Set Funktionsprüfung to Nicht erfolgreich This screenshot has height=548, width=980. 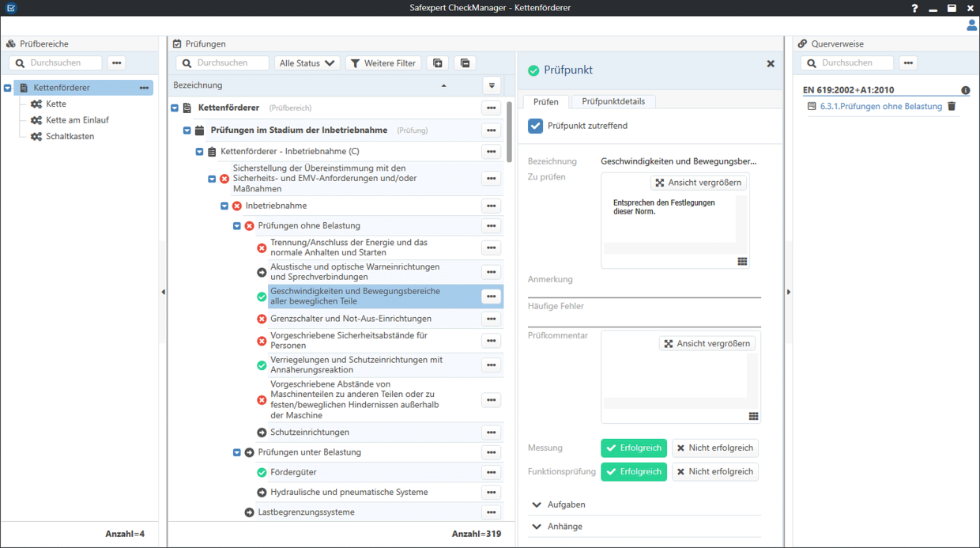click(715, 471)
